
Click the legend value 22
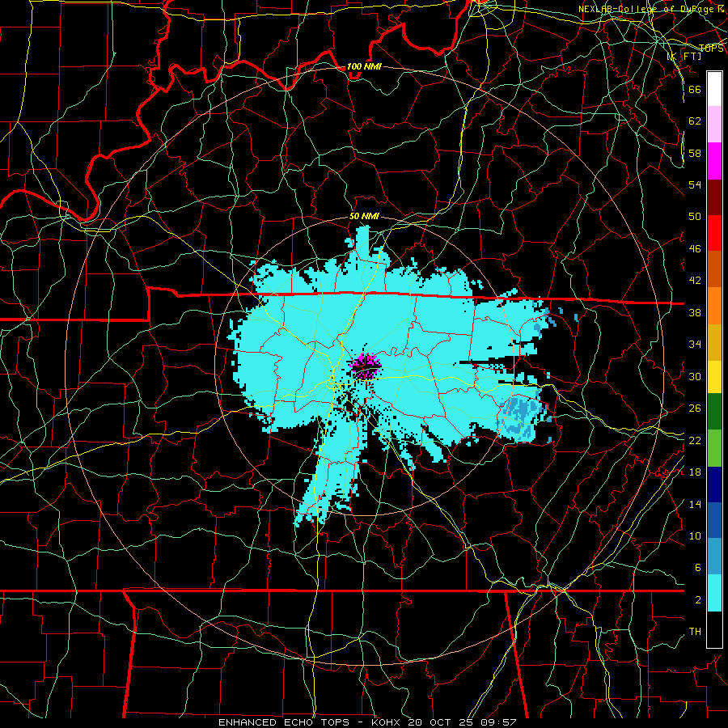[695, 440]
